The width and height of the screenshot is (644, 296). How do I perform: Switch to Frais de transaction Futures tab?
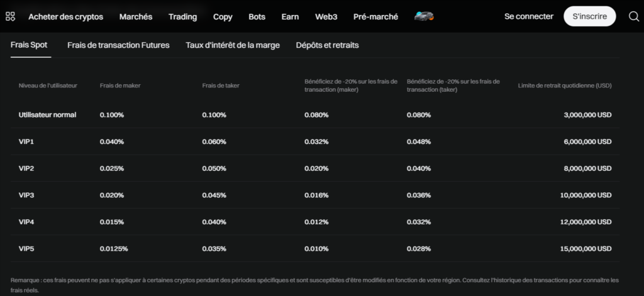coord(118,45)
